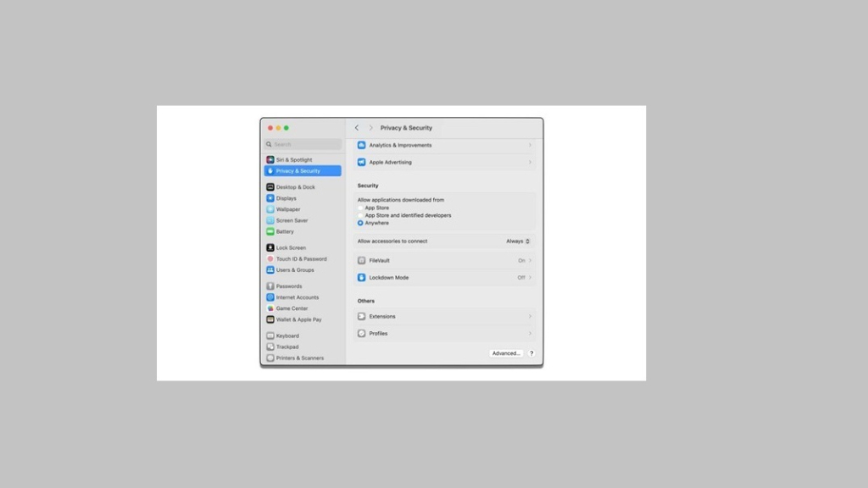Click the Wallpaper label
The image size is (868, 488).
(x=288, y=209)
